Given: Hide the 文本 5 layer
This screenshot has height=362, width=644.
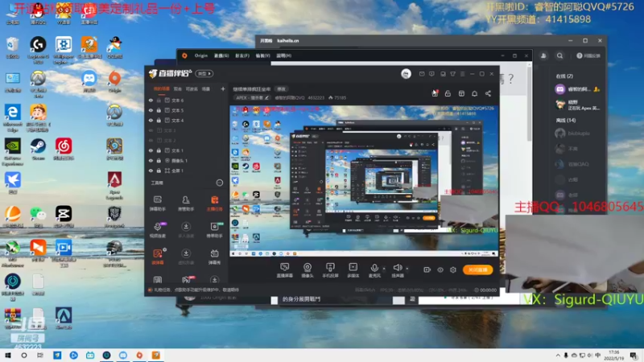Looking at the screenshot, I should pos(151,110).
